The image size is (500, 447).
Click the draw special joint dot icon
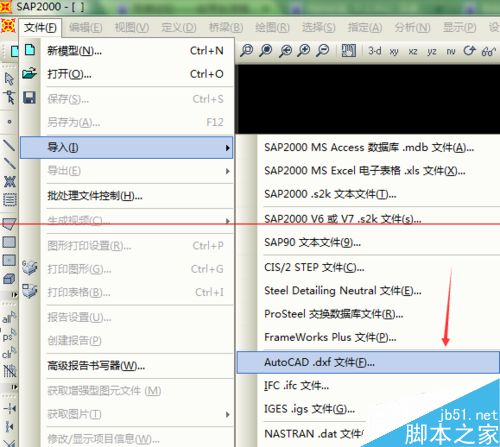point(9,122)
